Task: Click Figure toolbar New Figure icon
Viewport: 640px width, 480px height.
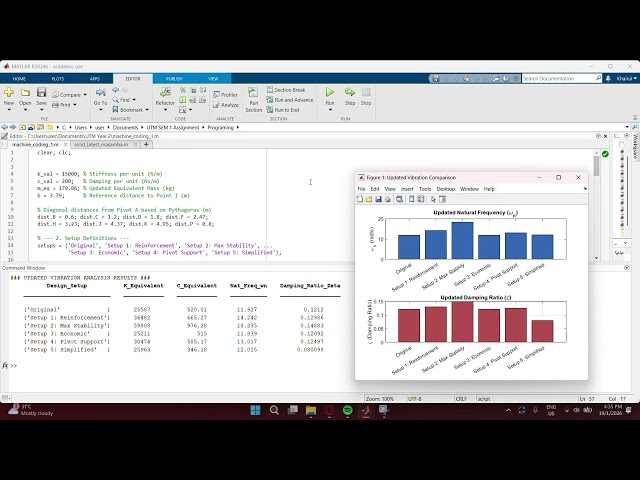Action: [360, 199]
